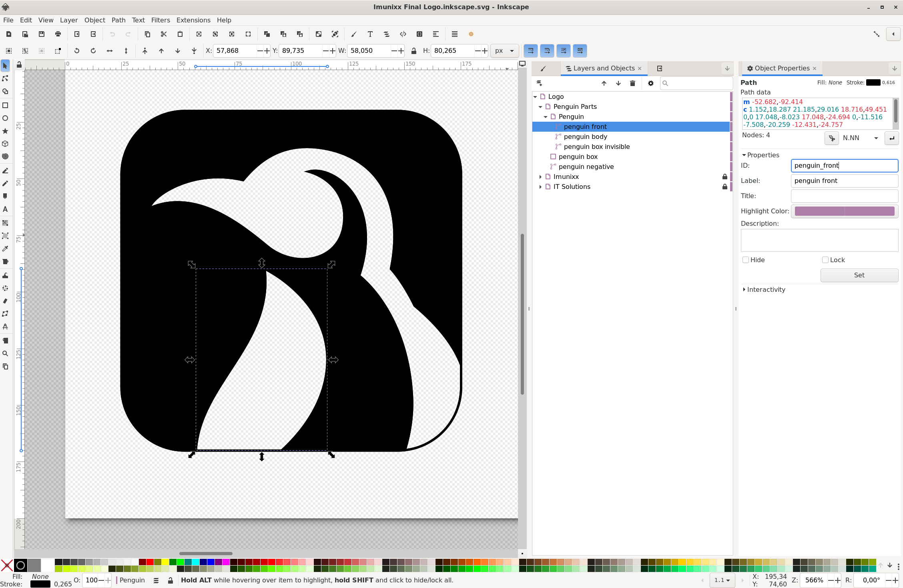
Task: Collapse the Penguin Parts group
Action: click(x=540, y=106)
